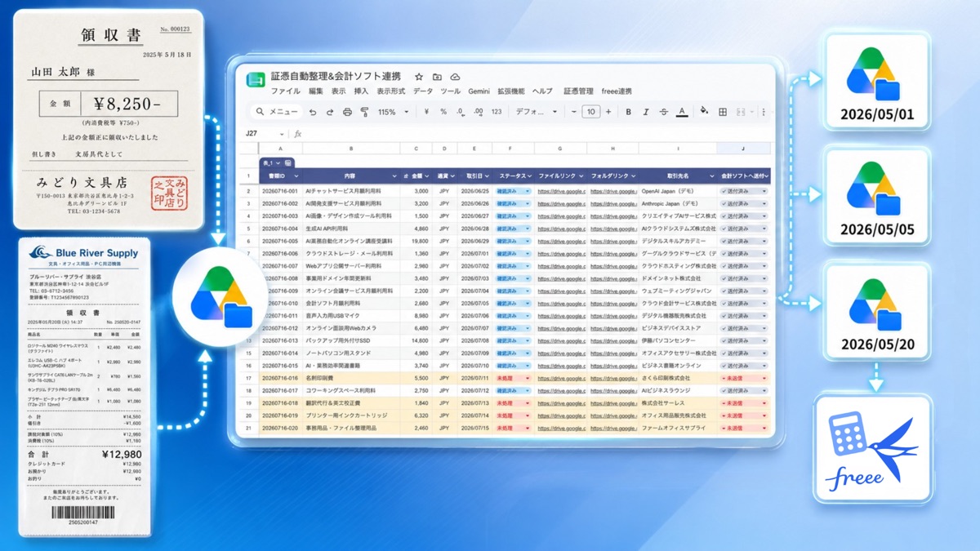Select cell 20260716-010 in 書類ID column
This screenshot has height=551, width=980.
tap(280, 303)
